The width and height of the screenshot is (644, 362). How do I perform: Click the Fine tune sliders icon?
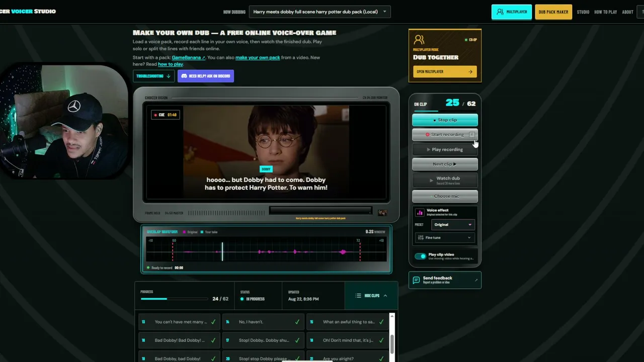tap(421, 237)
